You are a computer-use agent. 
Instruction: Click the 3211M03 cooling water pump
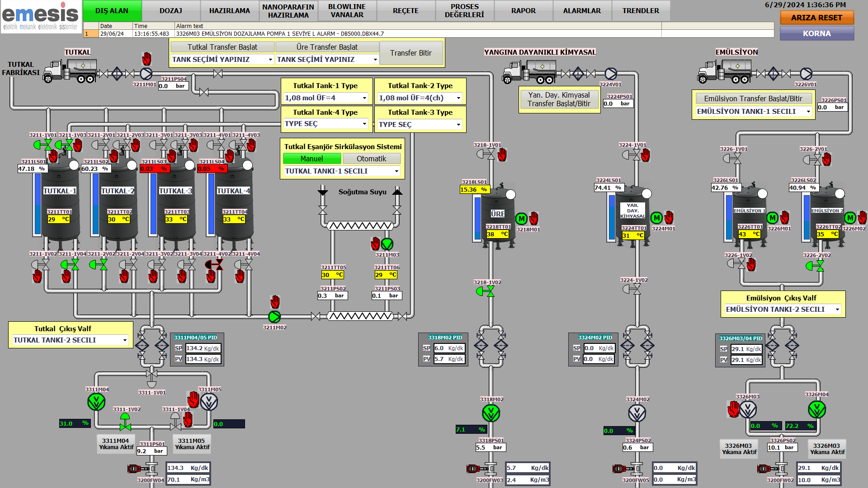tap(387, 244)
